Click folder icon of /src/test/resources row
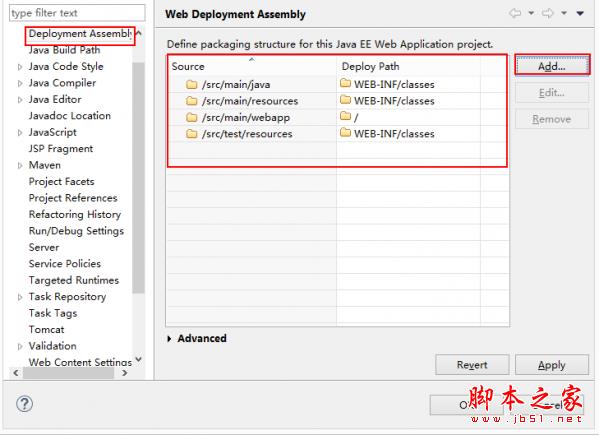This screenshot has width=599, height=435. 191,134
